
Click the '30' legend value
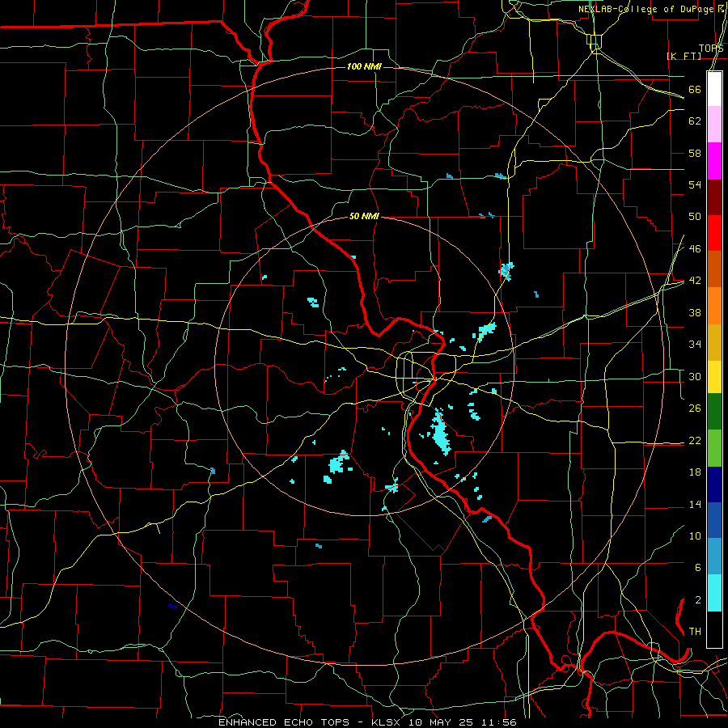point(695,376)
